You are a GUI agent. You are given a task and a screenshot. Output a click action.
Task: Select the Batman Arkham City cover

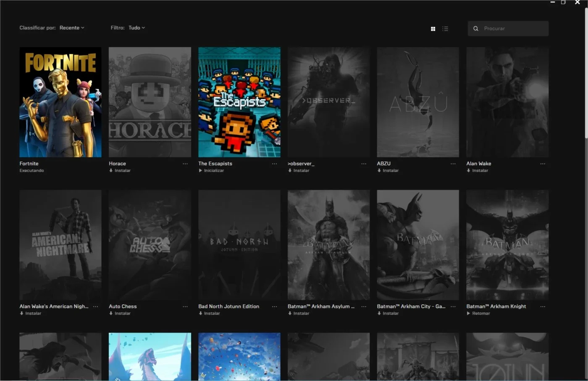pyautogui.click(x=418, y=245)
